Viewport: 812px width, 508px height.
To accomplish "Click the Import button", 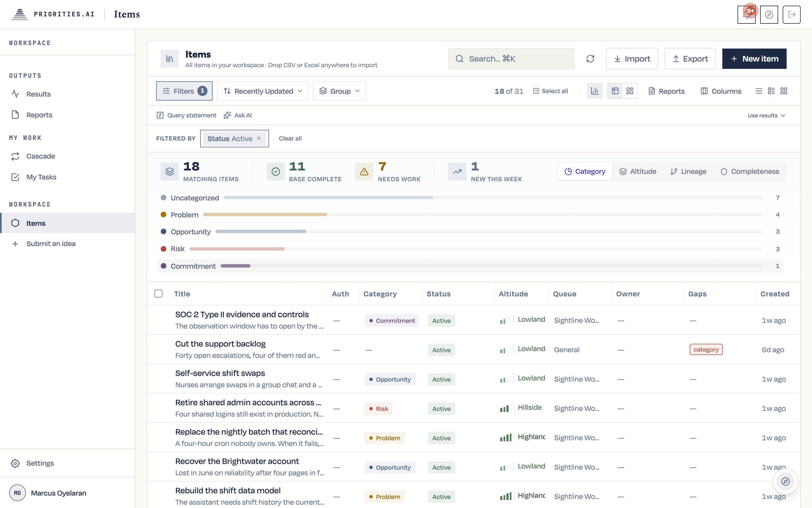I will click(x=632, y=59).
